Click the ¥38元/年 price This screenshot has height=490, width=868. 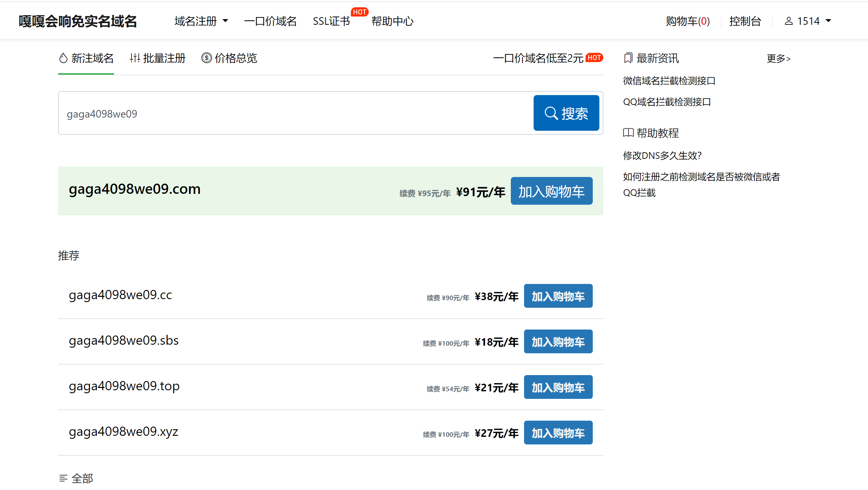(x=497, y=297)
